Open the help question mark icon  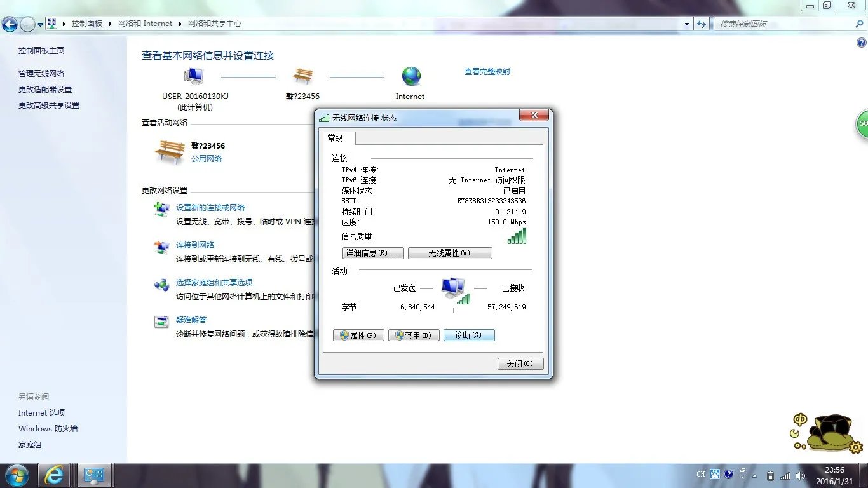(862, 43)
